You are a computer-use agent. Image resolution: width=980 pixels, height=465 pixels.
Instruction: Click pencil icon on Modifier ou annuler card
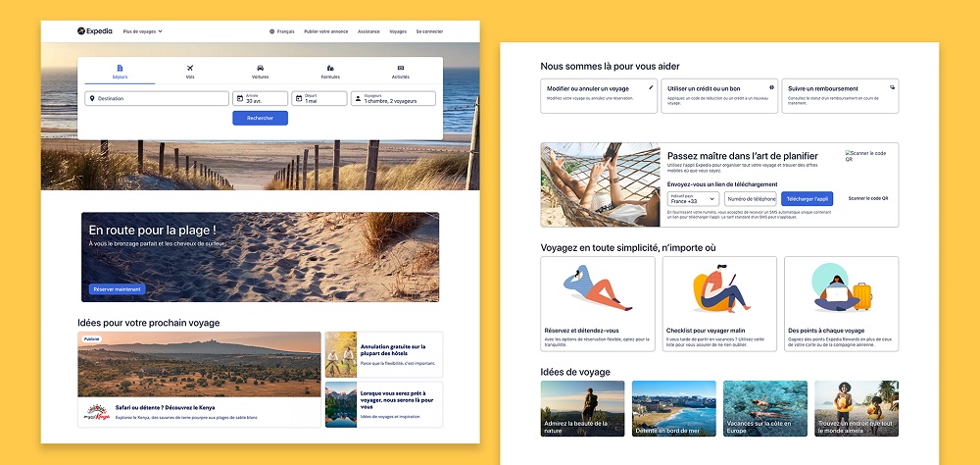click(x=651, y=87)
